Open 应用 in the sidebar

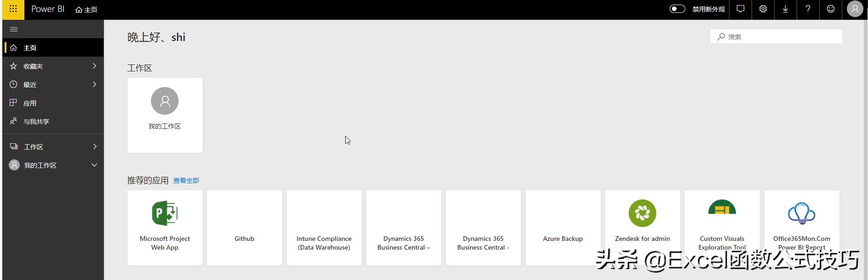point(53,103)
